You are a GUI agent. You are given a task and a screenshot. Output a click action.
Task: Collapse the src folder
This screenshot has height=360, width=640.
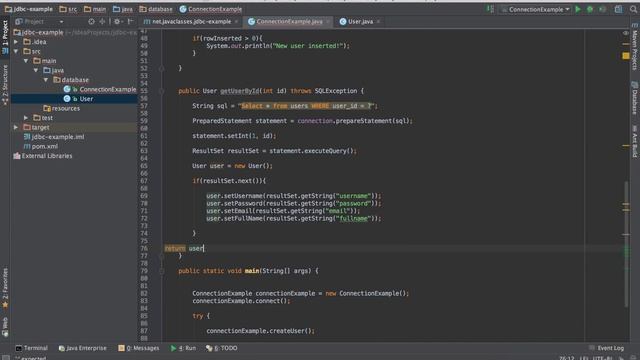coord(16,51)
